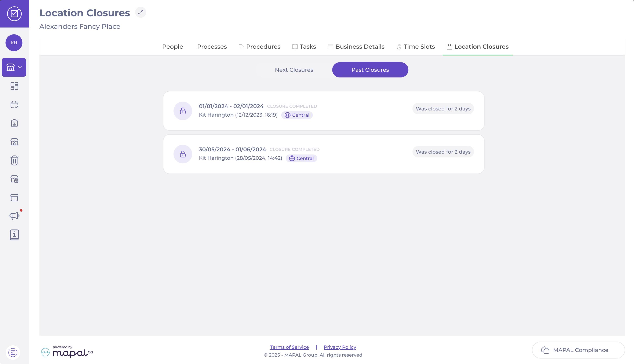Click the expand arrows next to Location Closures title
Screen dimensions: 634x364
141,12
